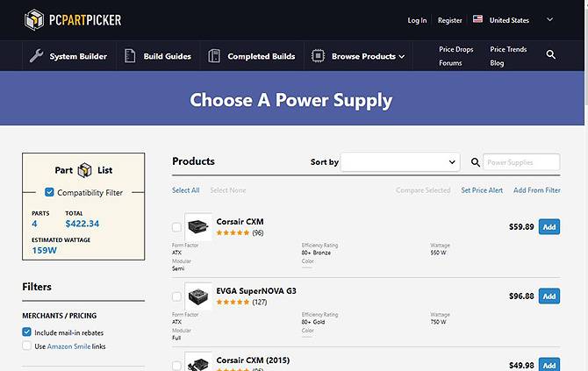
Task: Click Set Price Alert link
Action: pyautogui.click(x=482, y=190)
